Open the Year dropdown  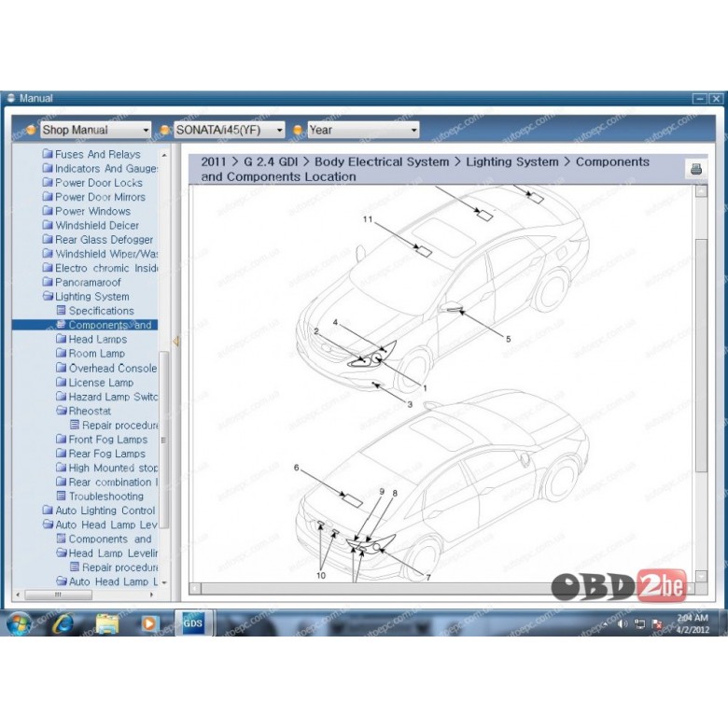[x=363, y=130]
